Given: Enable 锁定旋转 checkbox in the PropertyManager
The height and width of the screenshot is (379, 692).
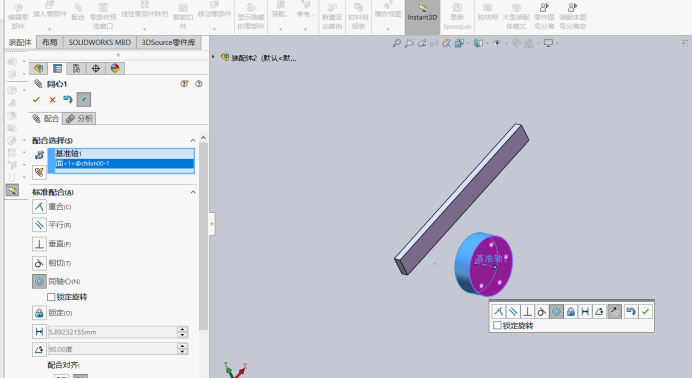Looking at the screenshot, I should pyautogui.click(x=51, y=297).
